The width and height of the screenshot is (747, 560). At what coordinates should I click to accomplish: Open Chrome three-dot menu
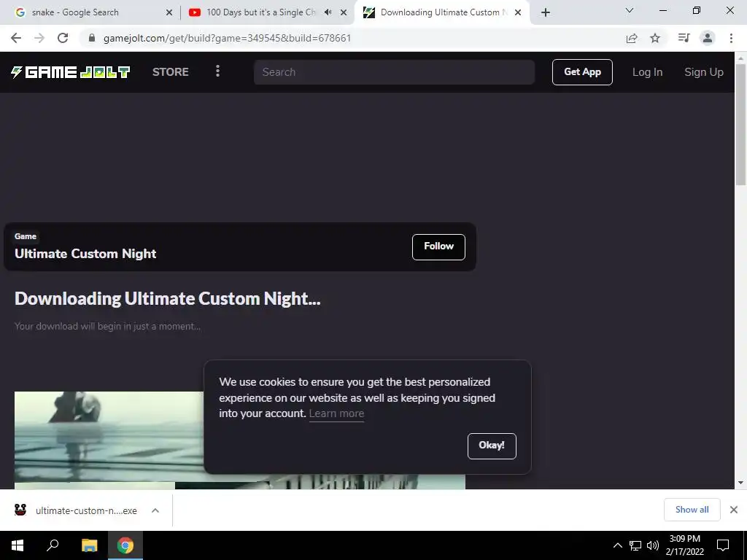731,38
